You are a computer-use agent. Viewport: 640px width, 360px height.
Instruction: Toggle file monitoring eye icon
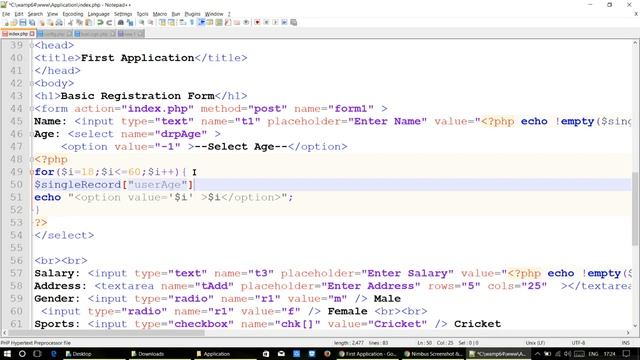246,22
